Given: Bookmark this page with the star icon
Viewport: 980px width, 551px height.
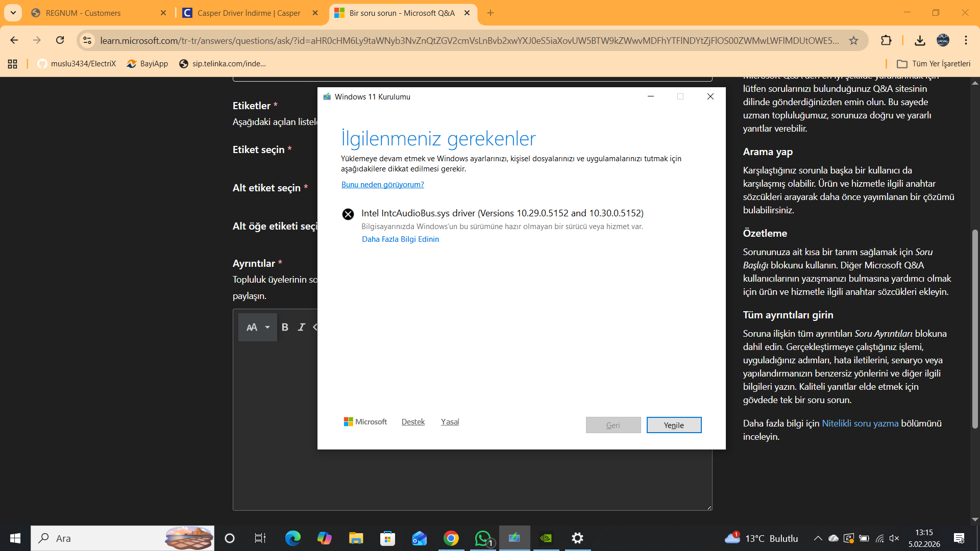Looking at the screenshot, I should [853, 40].
